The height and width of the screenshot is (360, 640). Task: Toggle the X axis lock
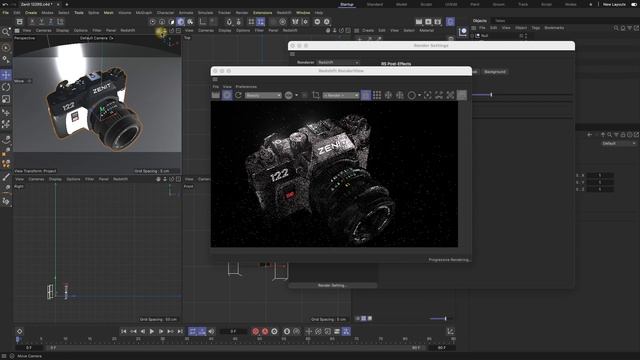click(32, 22)
